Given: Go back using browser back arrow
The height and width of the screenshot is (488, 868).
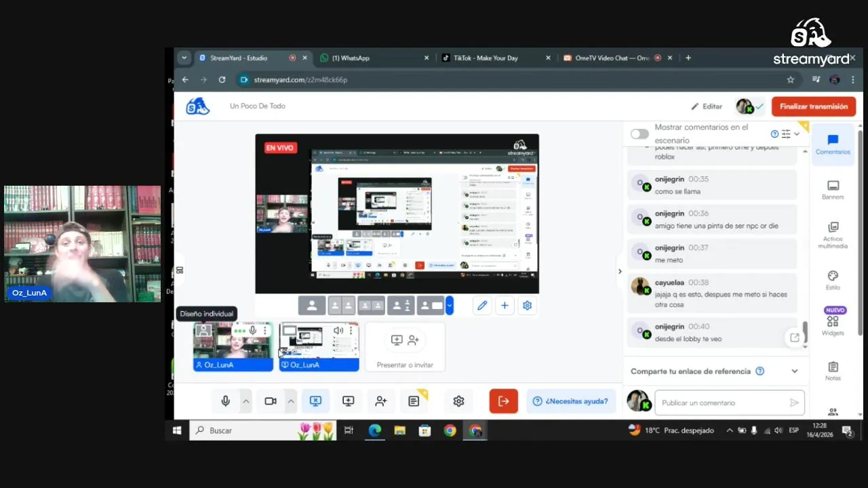Looking at the screenshot, I should point(185,79).
